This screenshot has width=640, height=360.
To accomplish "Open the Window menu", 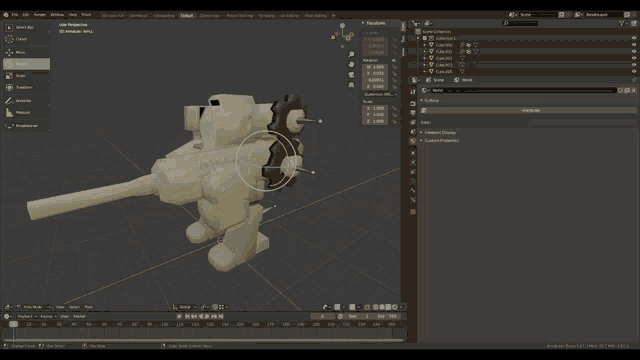I will 57,15.
